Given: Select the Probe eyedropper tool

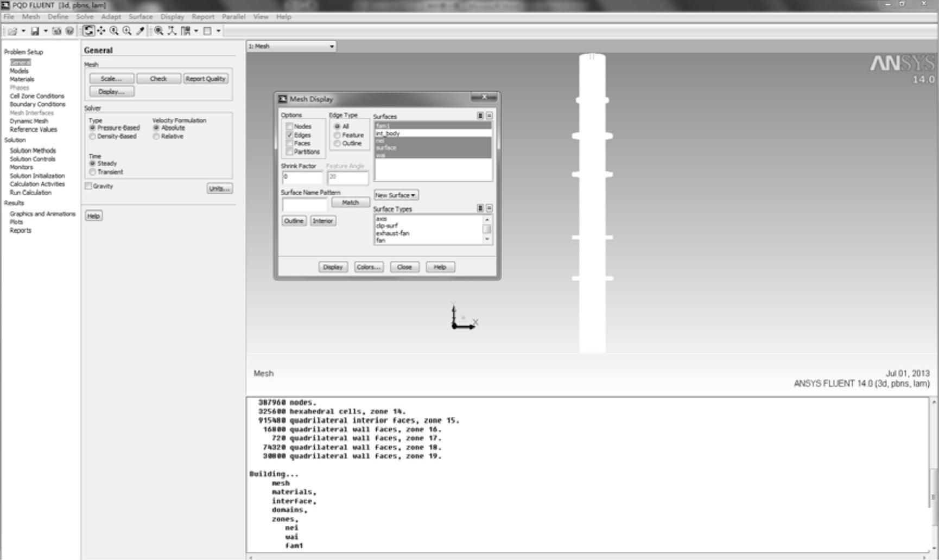Looking at the screenshot, I should click(x=141, y=31).
